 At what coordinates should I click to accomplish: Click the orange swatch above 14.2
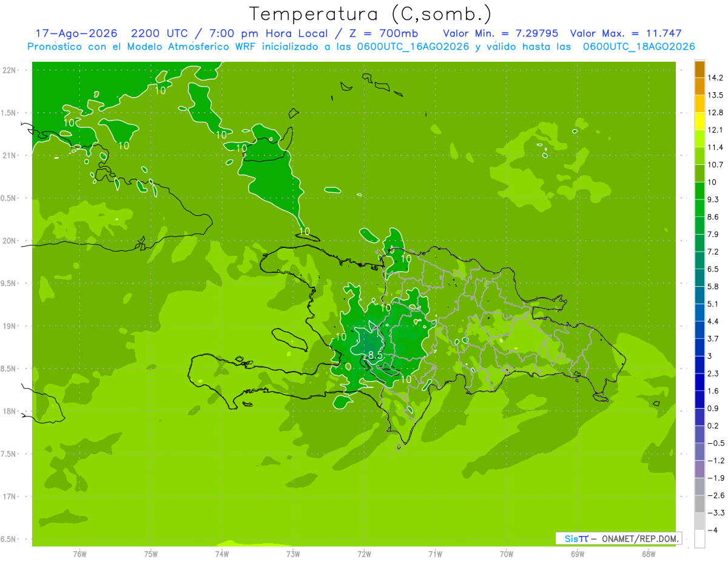pos(699,69)
